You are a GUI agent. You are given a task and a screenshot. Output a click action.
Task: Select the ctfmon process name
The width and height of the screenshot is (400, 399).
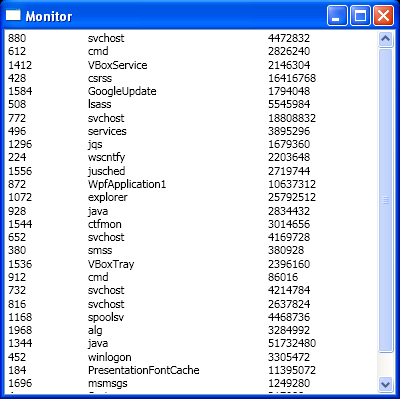[x=104, y=224]
